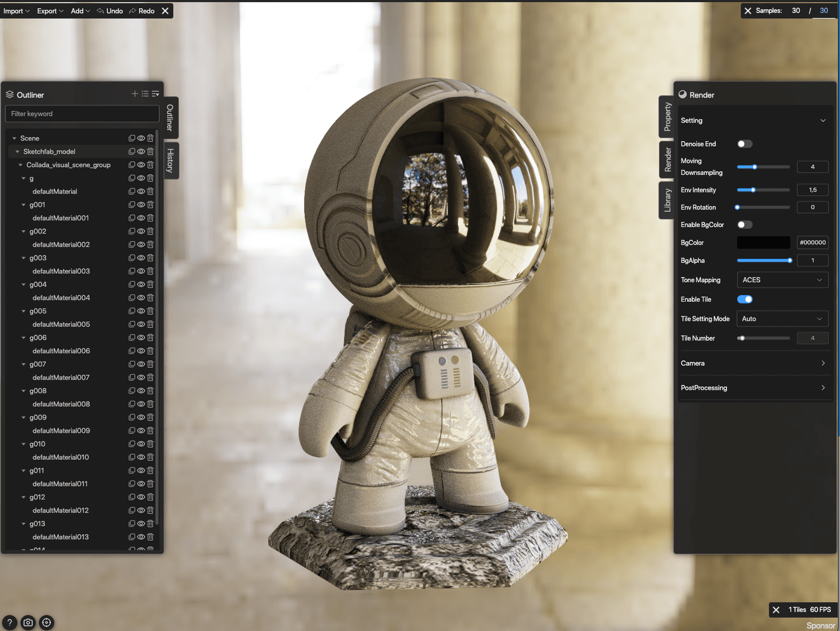Hide the g001 node using eye icon
Viewport: 840px width, 631px height.
[x=141, y=205]
